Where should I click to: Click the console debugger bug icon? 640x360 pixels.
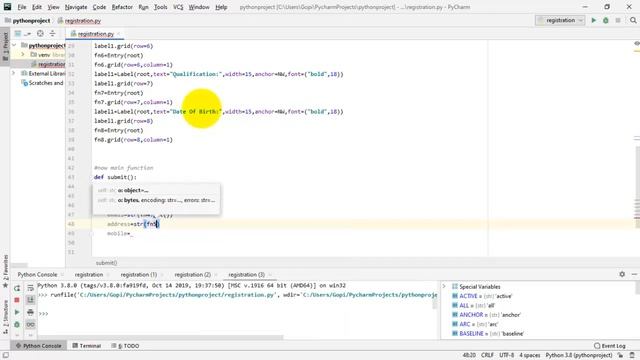(x=17, y=324)
